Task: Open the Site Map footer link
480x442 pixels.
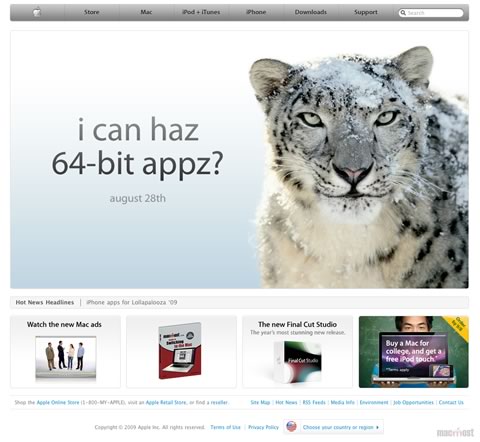Action: (260, 402)
